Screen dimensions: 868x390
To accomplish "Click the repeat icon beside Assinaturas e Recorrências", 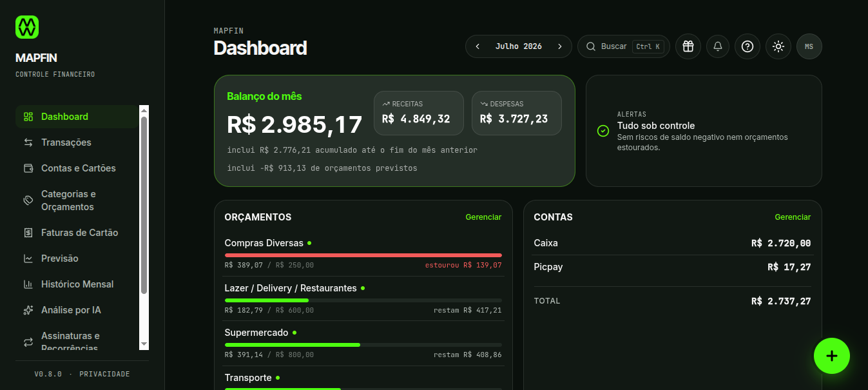I will (x=28, y=342).
